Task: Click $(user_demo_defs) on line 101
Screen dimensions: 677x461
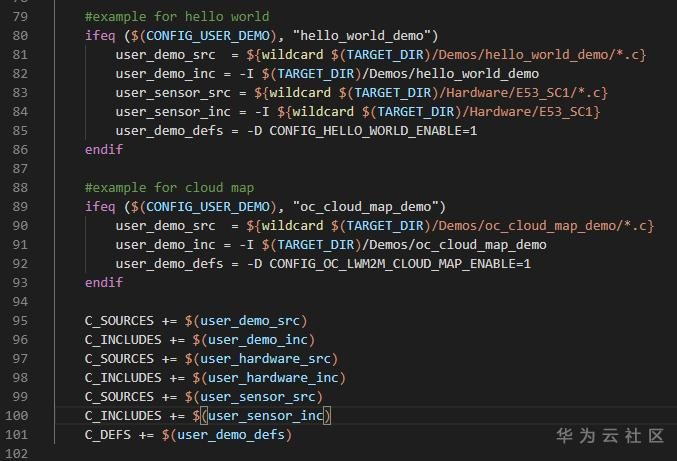Action: (227, 435)
